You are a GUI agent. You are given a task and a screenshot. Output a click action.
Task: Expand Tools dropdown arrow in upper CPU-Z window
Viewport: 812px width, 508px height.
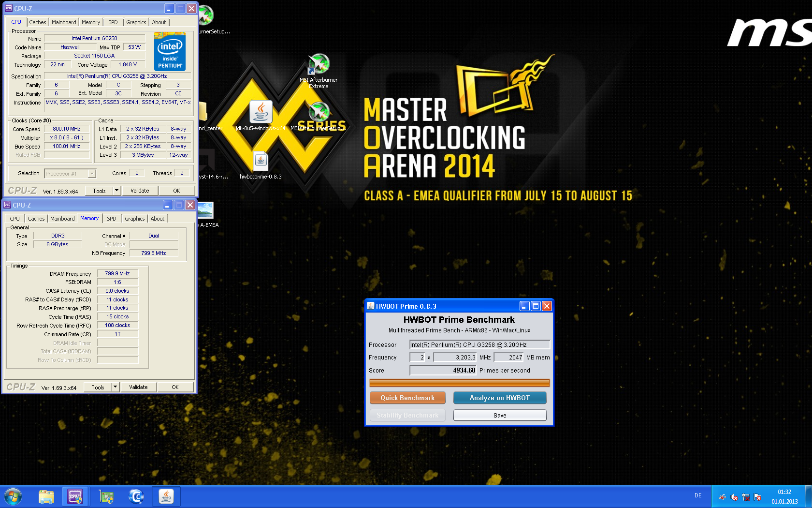[x=116, y=191]
